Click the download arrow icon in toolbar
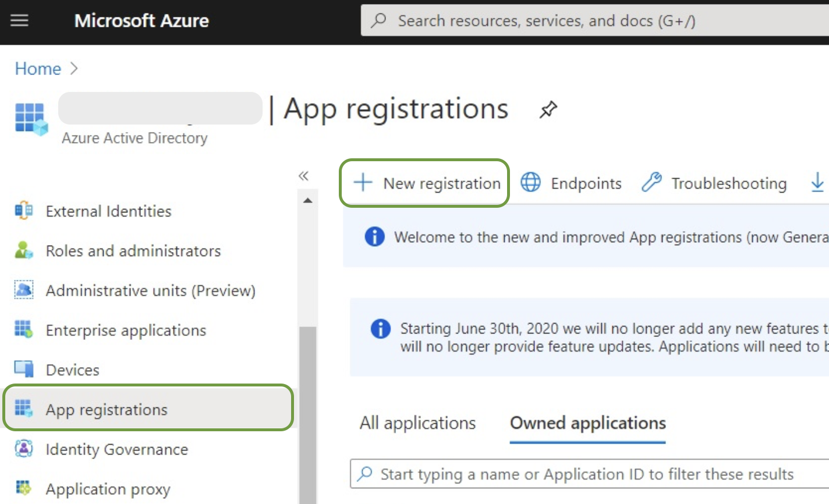 tap(817, 183)
